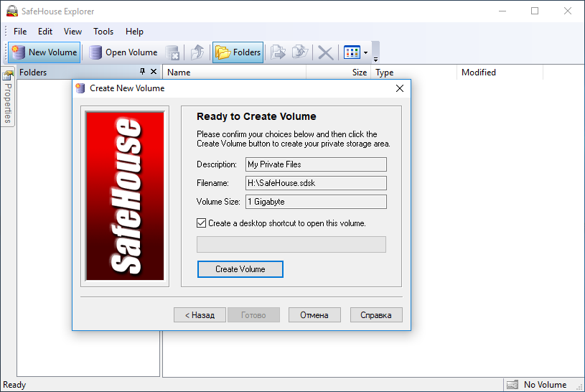Viewport: 585px width, 392px height.
Task: Sort by the Name column header
Action: 234,73
